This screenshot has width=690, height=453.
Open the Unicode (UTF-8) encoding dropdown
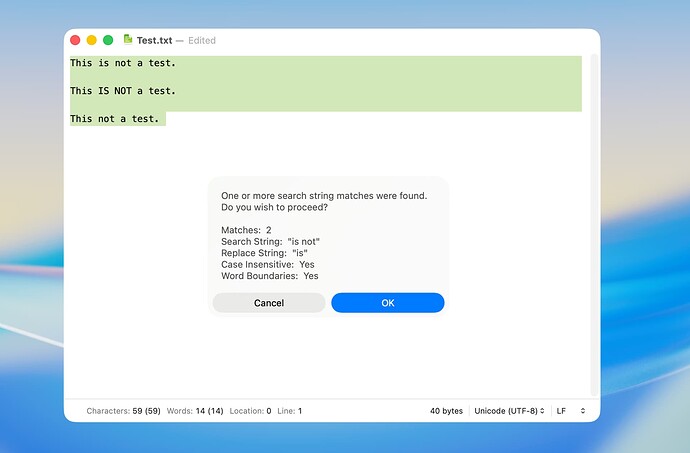[x=510, y=411]
